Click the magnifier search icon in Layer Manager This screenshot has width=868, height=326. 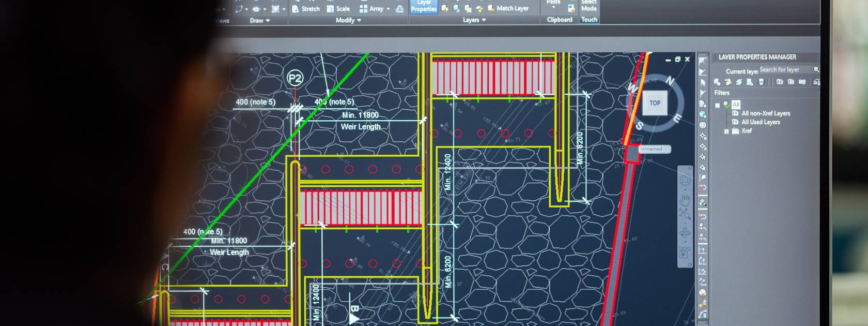(x=816, y=69)
